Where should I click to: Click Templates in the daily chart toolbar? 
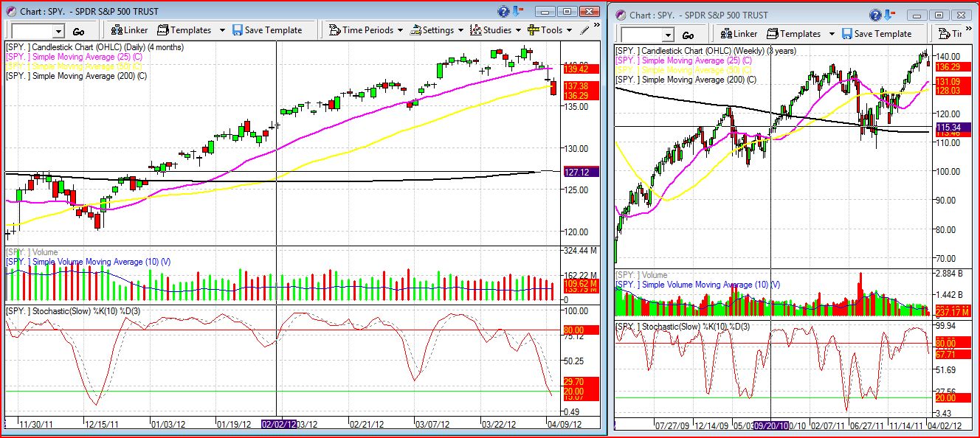(184, 30)
